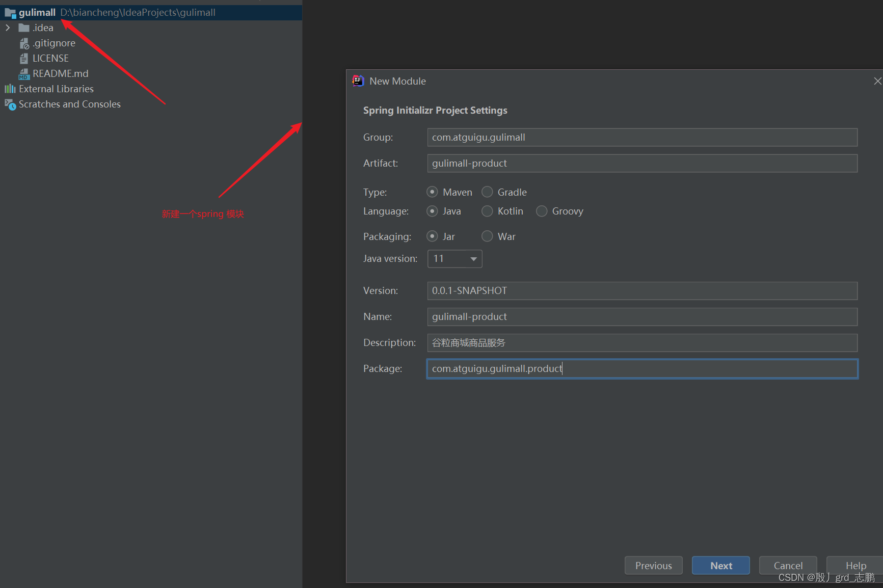
Task: Click the project path D:\biancheng\IdeaProjects\gulimall
Action: (x=138, y=13)
